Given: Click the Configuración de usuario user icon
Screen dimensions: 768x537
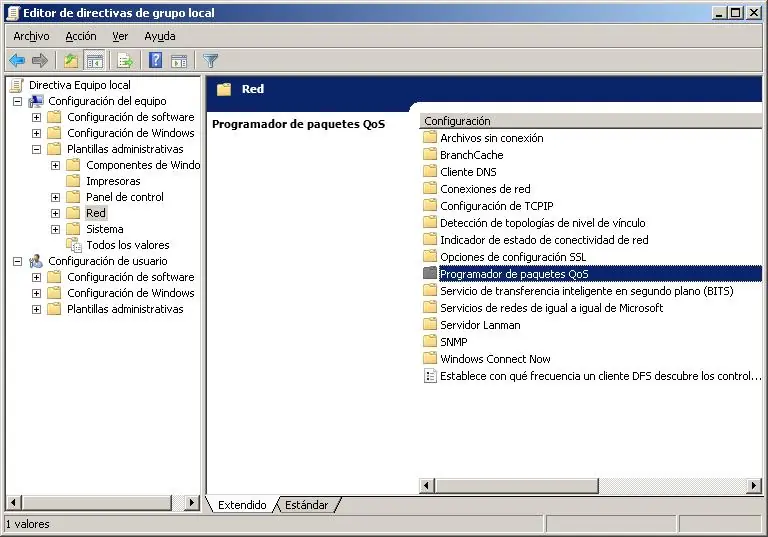Looking at the screenshot, I should (x=36, y=261).
